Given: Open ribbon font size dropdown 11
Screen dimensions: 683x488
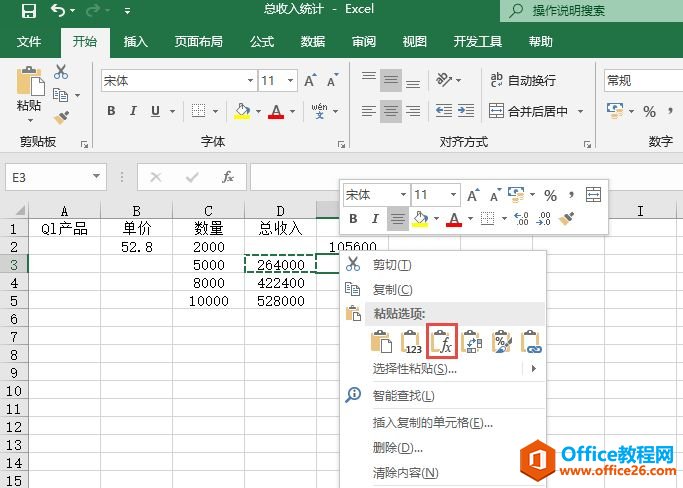Looking at the screenshot, I should coord(290,81).
